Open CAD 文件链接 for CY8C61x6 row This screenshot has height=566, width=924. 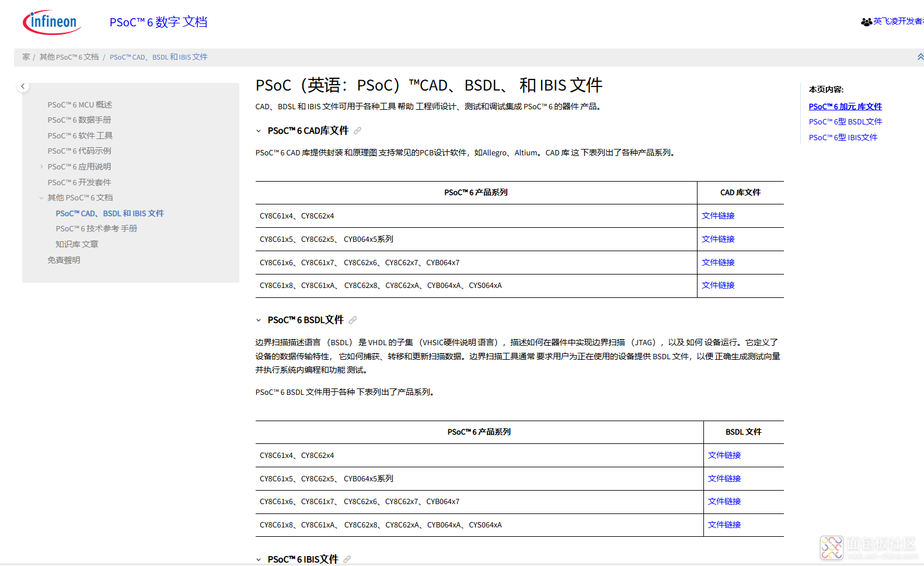[718, 262]
